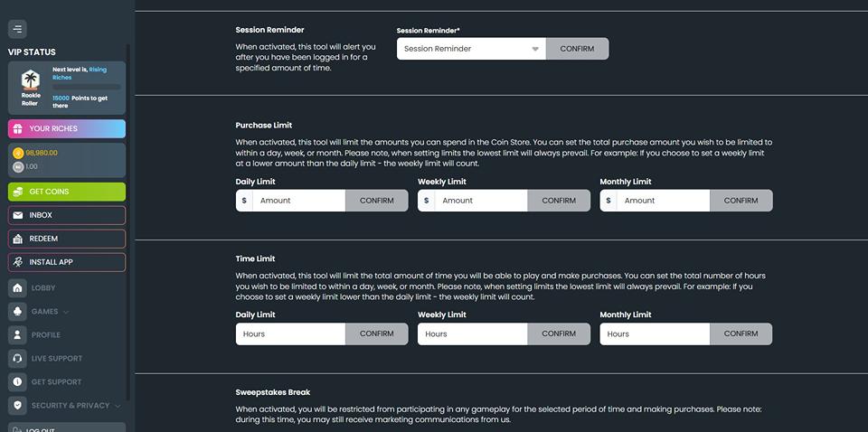This screenshot has width=868, height=432.
Task: Open the Redeem menu item
Action: [66, 239]
